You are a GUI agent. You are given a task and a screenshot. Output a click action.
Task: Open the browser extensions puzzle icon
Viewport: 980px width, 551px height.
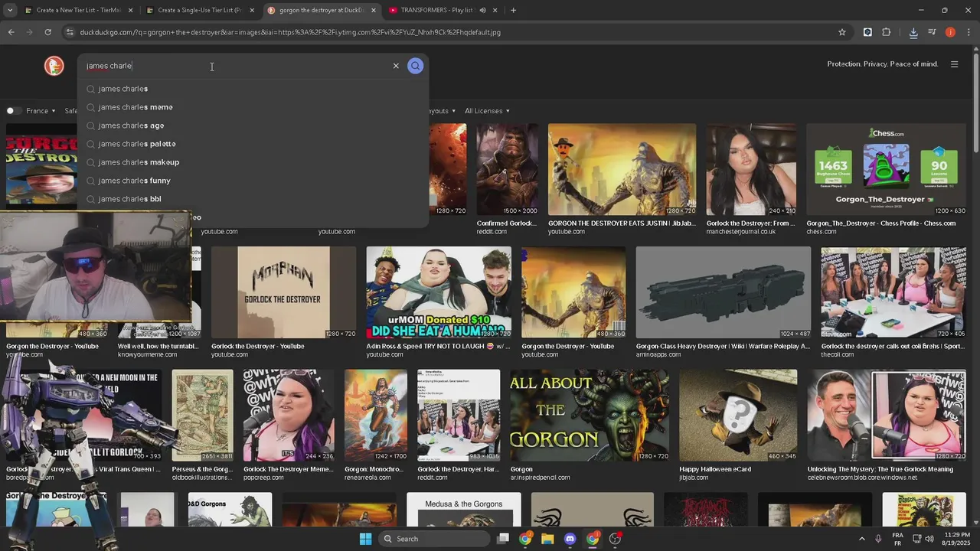tap(887, 32)
